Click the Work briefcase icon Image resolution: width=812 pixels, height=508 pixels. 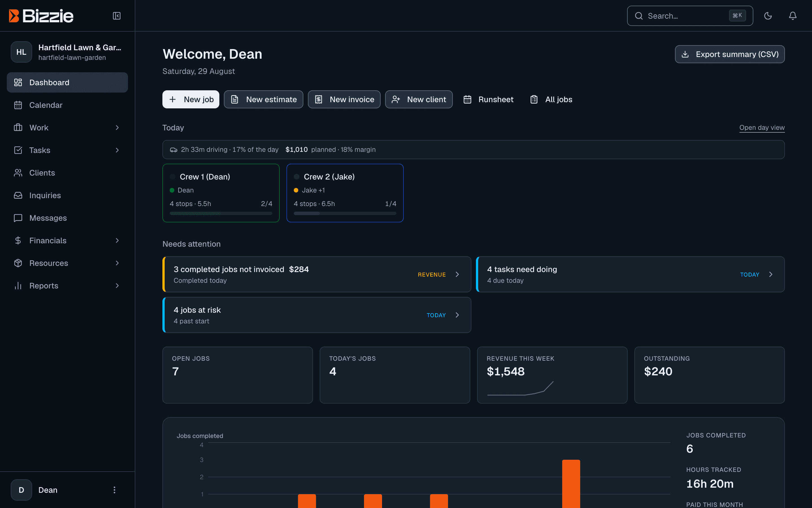point(18,128)
